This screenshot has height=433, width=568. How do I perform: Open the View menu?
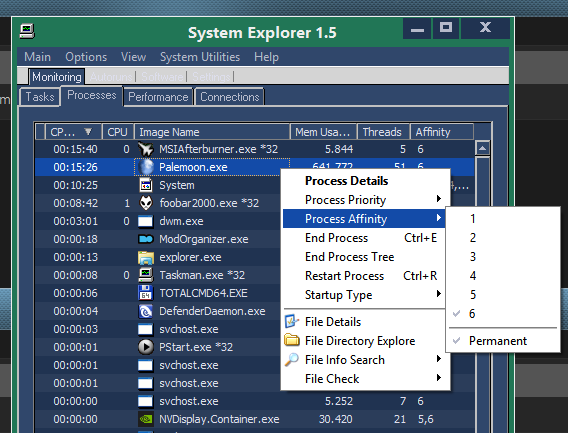click(133, 57)
